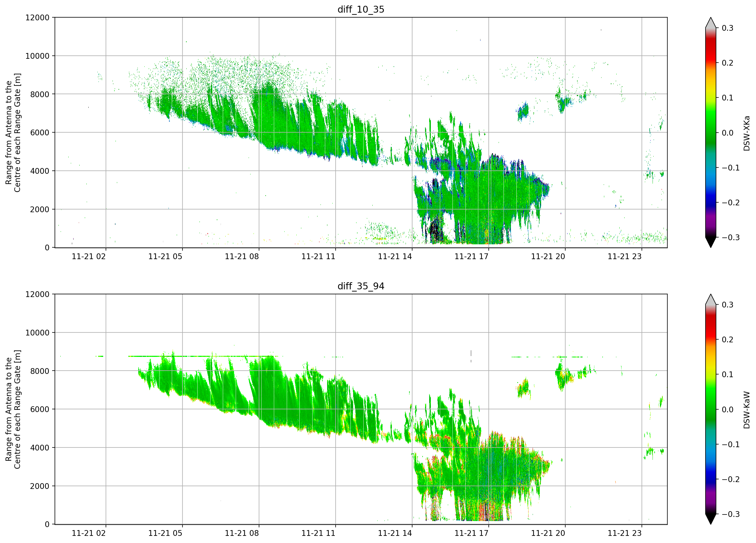Click the '11-21 05' time label under diff_10_35

tap(165, 256)
